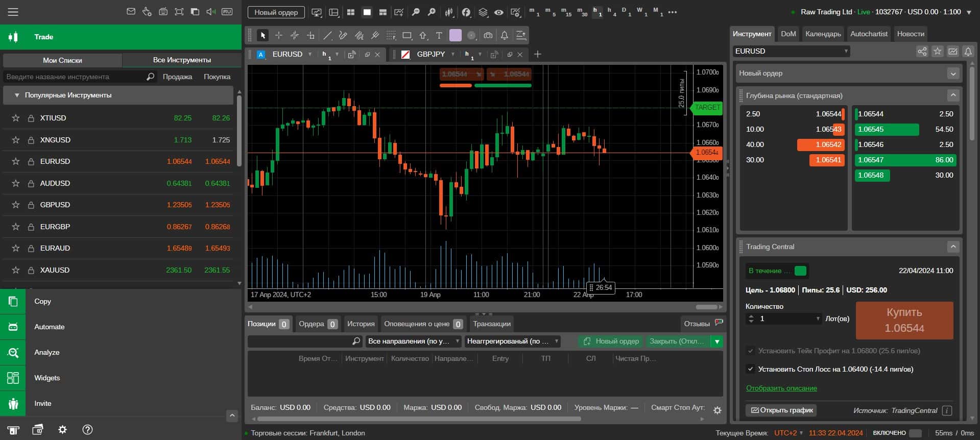
Task: Toggle the ВКЛЮЧЕНО status switch
Action: coord(916,433)
